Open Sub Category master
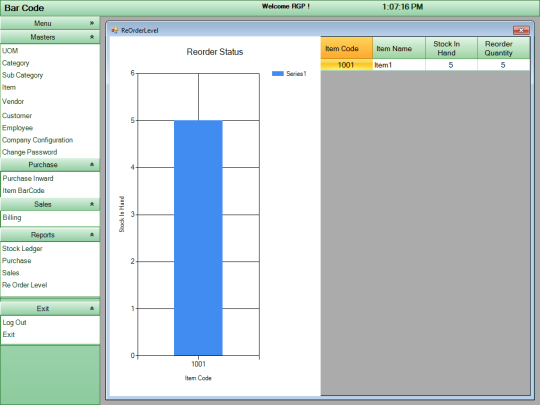Image resolution: width=540 pixels, height=405 pixels. [22, 75]
